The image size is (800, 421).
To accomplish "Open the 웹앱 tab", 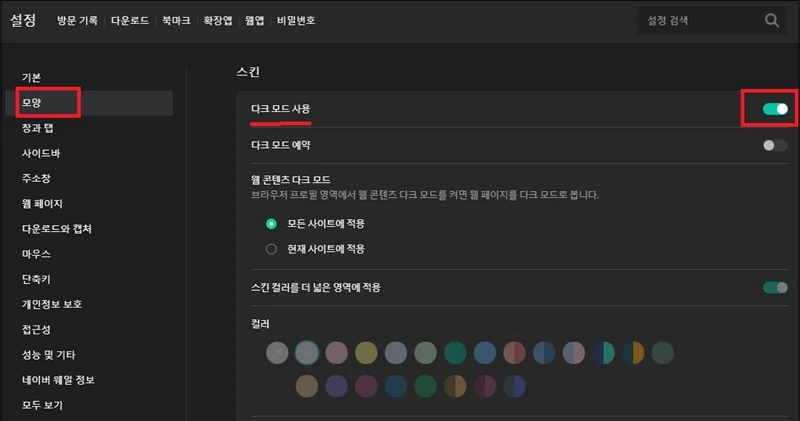I will click(x=254, y=20).
